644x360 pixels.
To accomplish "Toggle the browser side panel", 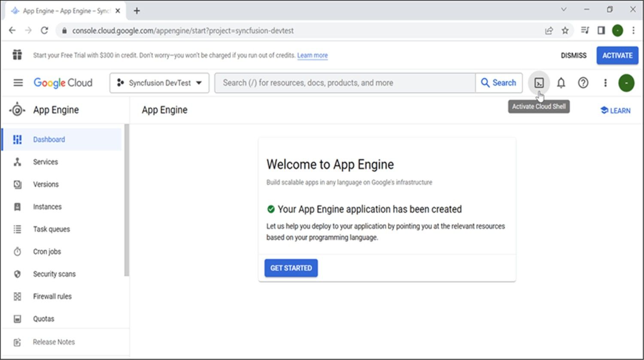I will [x=601, y=31].
